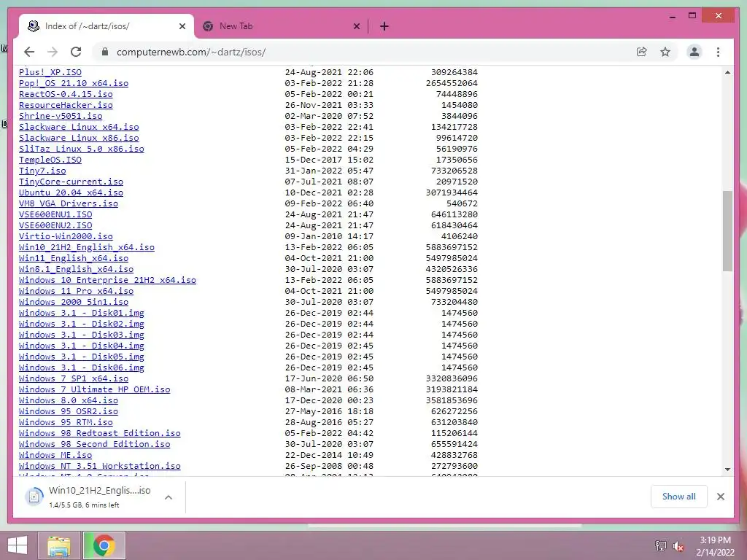Open Windows 2000 5in1.iso link
This screenshot has width=747, height=560.
click(74, 303)
